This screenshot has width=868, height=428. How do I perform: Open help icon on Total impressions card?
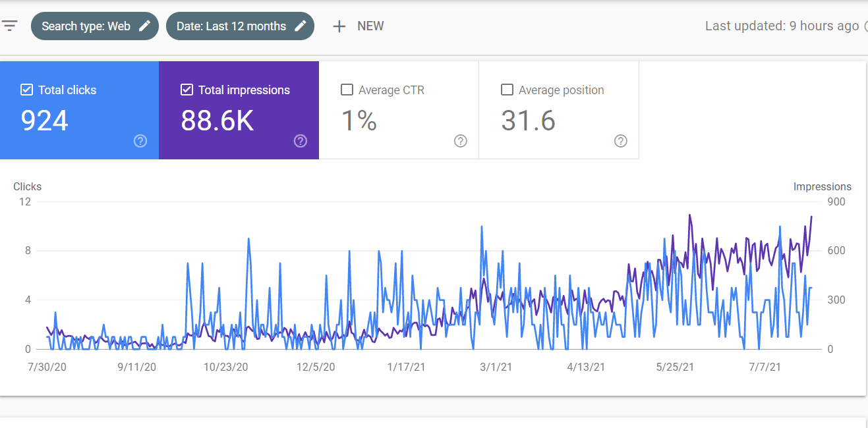(301, 141)
